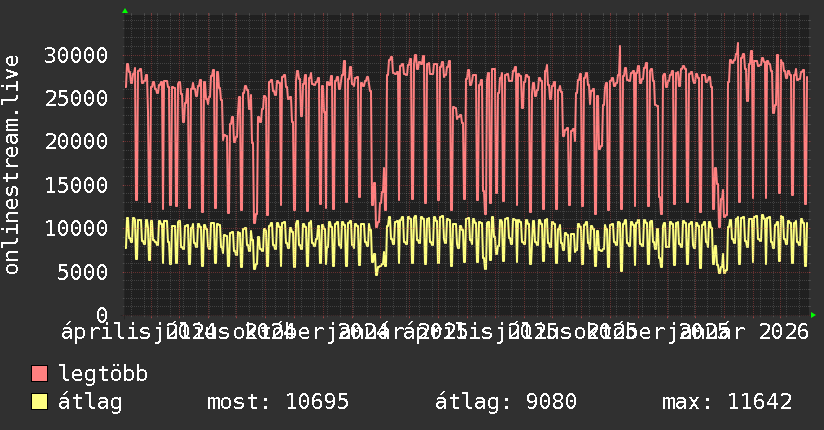Click the 2026 label on the x-axis
The width and height of the screenshot is (824, 430).
784,332
